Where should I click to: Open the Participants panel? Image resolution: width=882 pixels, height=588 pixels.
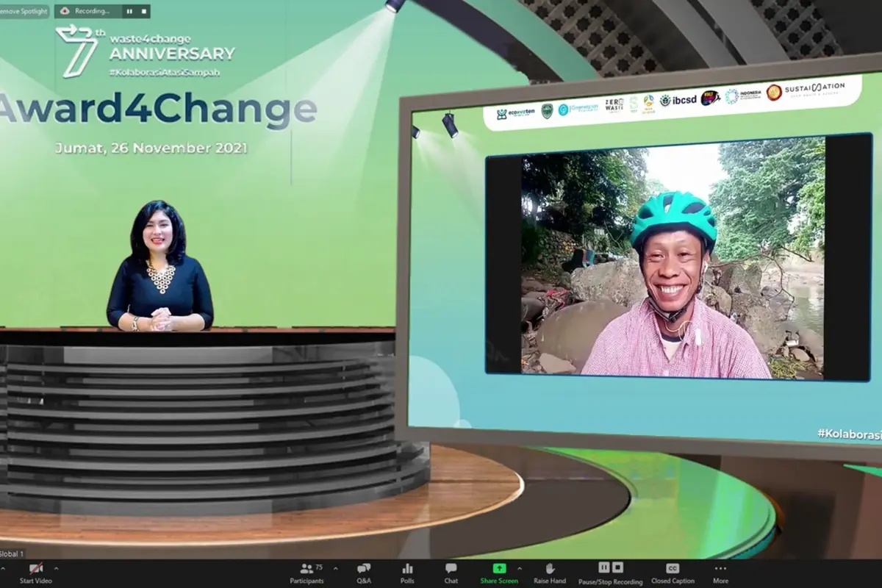pyautogui.click(x=306, y=573)
